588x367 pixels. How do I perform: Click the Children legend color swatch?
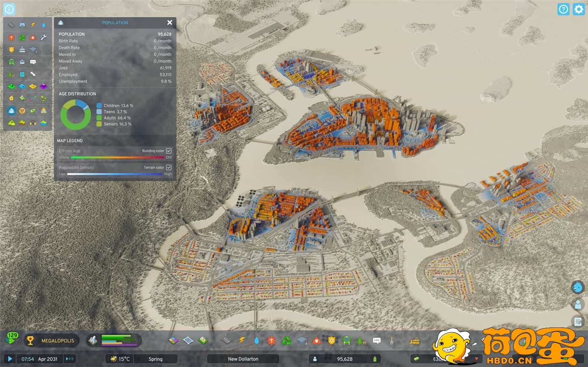(x=99, y=106)
